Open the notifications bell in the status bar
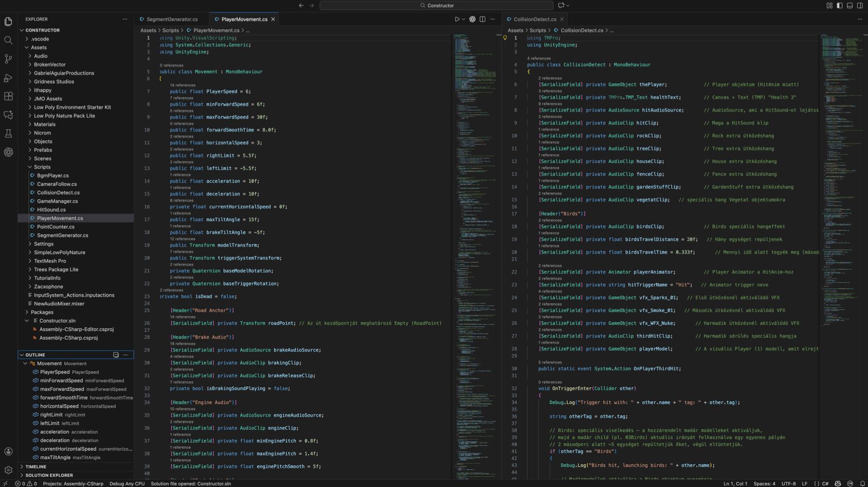The width and height of the screenshot is (868, 487). 862,483
